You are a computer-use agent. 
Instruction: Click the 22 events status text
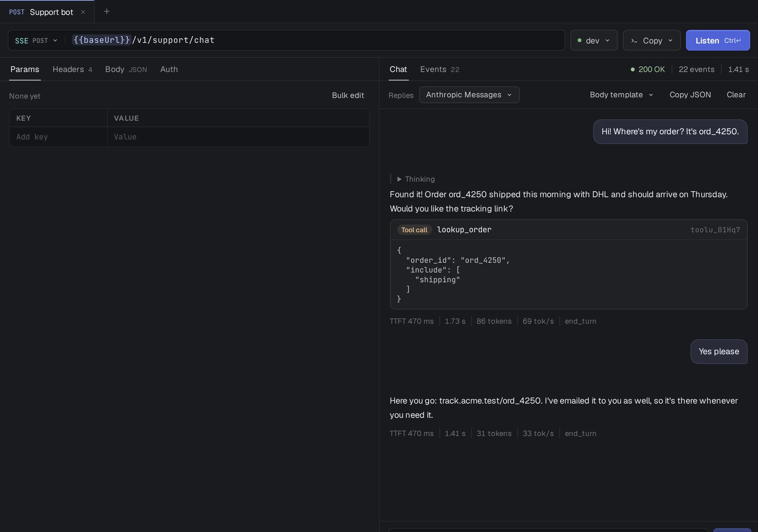coord(696,69)
